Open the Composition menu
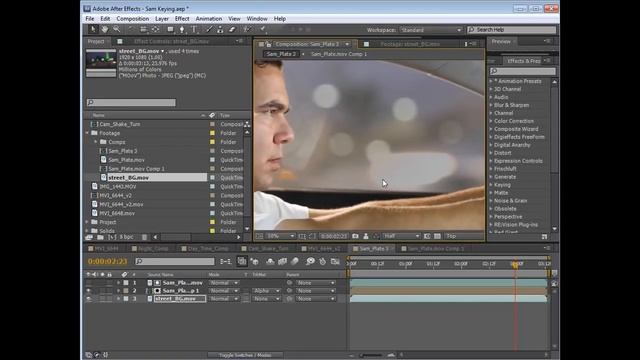Screen dimensions: 640x360 [x=133, y=19]
